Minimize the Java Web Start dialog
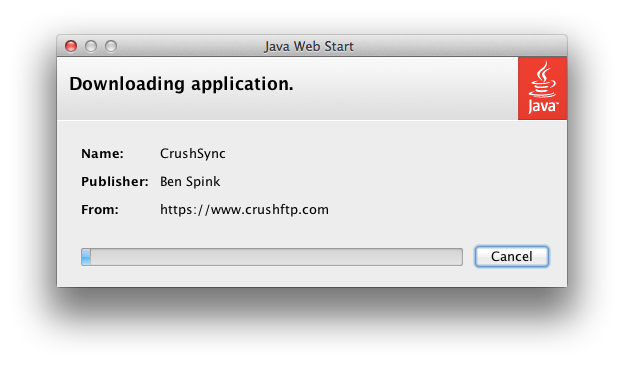 (x=91, y=46)
